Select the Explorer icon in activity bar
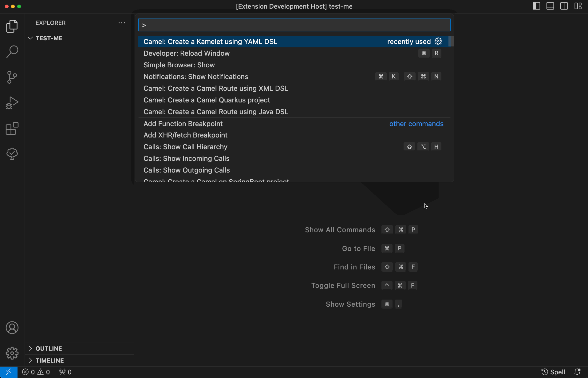588x378 pixels. (12, 26)
